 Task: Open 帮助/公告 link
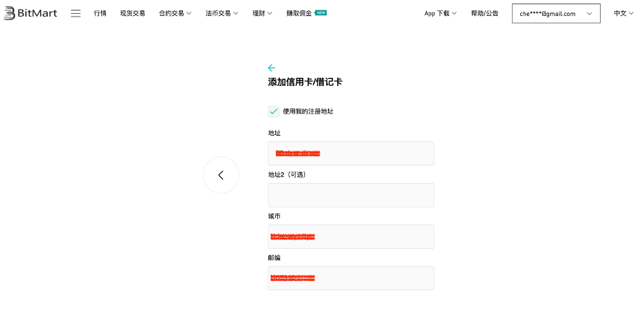[x=484, y=13]
